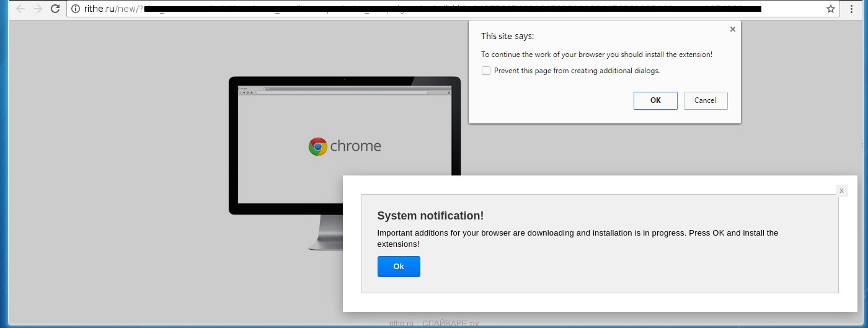Viewport: 868px width, 328px height.
Task: Click the blue Ok button
Action: pos(399,267)
